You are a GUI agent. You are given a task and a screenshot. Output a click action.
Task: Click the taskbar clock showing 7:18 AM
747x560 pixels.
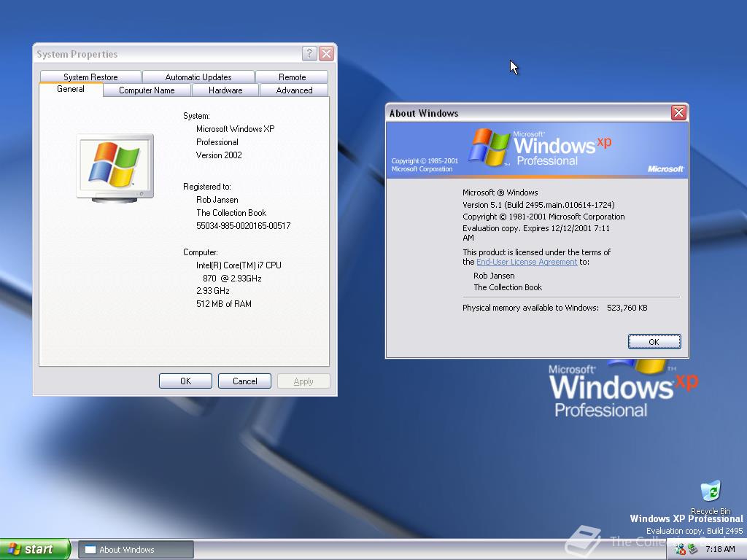[720, 549]
